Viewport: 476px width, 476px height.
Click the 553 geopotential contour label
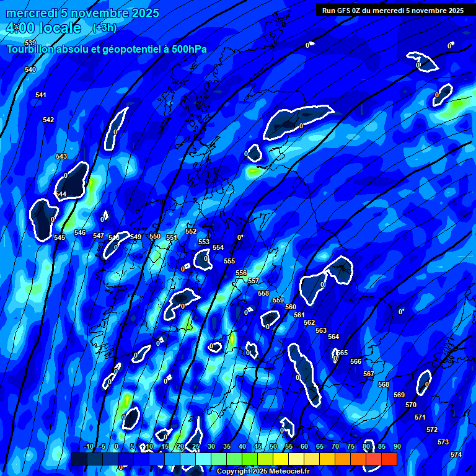[x=204, y=242]
